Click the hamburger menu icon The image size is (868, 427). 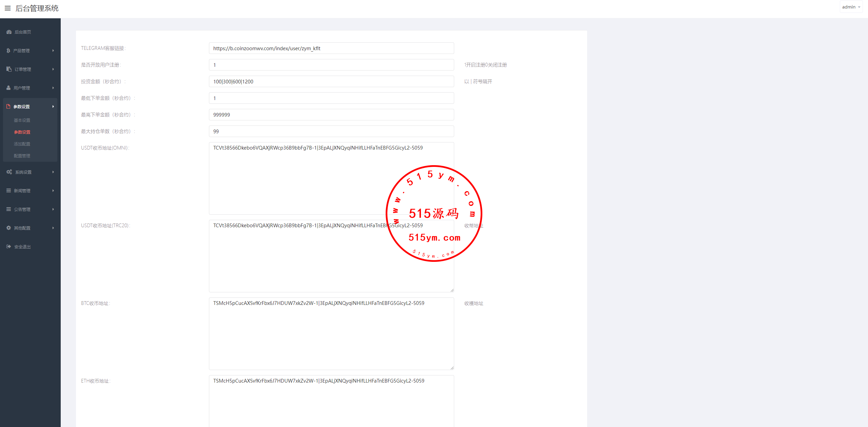(x=7, y=8)
